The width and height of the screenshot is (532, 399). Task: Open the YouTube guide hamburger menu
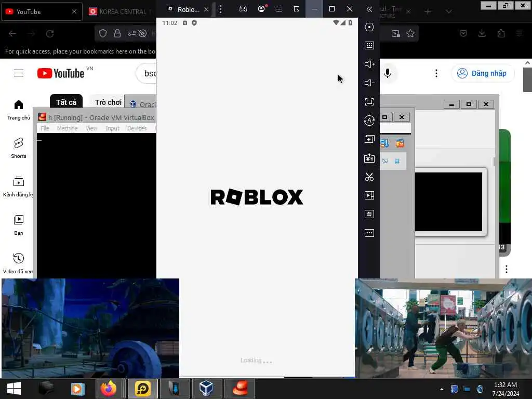(x=19, y=73)
